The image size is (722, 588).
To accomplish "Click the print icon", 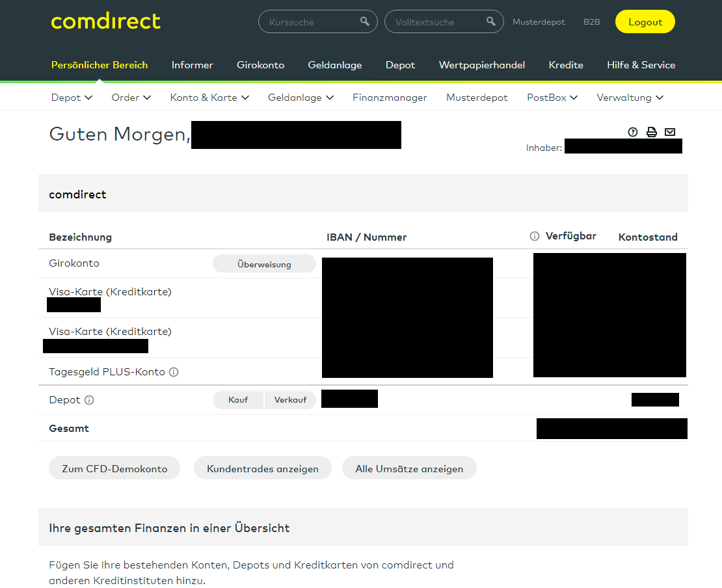I will click(x=652, y=132).
